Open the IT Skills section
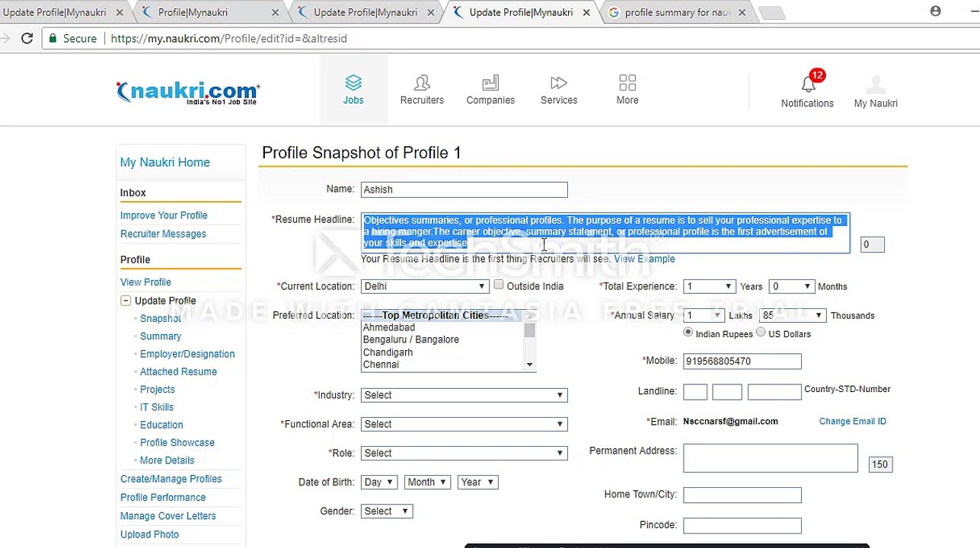The height and width of the screenshot is (548, 980). pyautogui.click(x=157, y=407)
